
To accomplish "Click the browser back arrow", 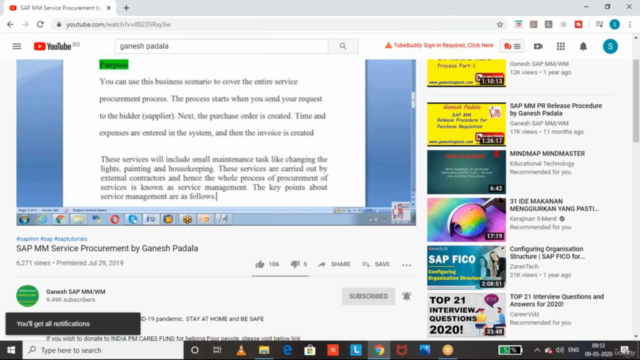I will (10, 24).
